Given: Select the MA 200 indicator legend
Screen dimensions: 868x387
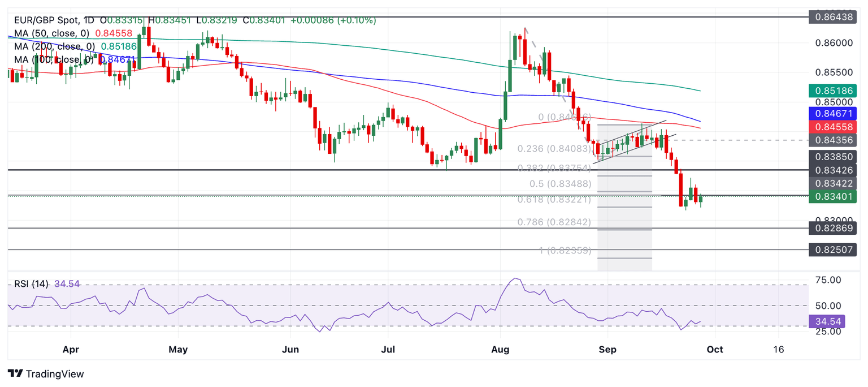Looking at the screenshot, I should point(76,46).
